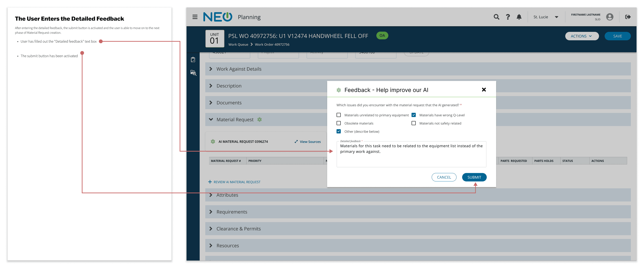Go to Work Queue breadcrumb
The image size is (644, 268).
click(238, 45)
